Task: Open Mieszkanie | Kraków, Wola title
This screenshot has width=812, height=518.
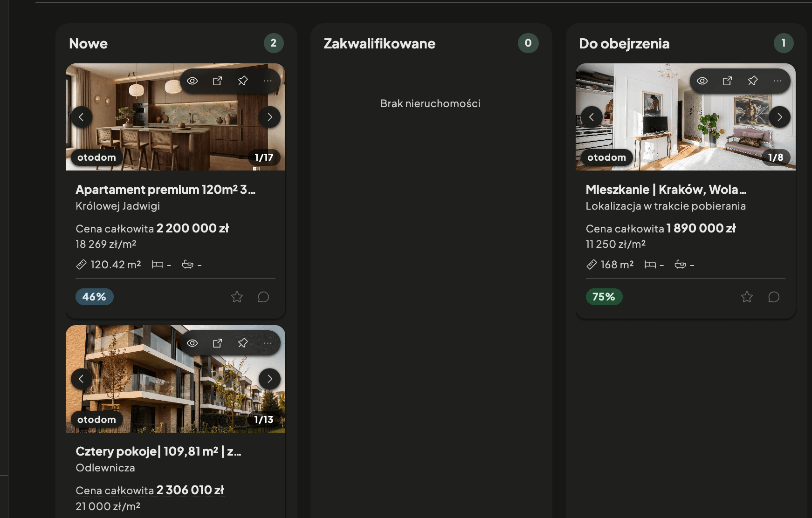Action: tap(666, 190)
